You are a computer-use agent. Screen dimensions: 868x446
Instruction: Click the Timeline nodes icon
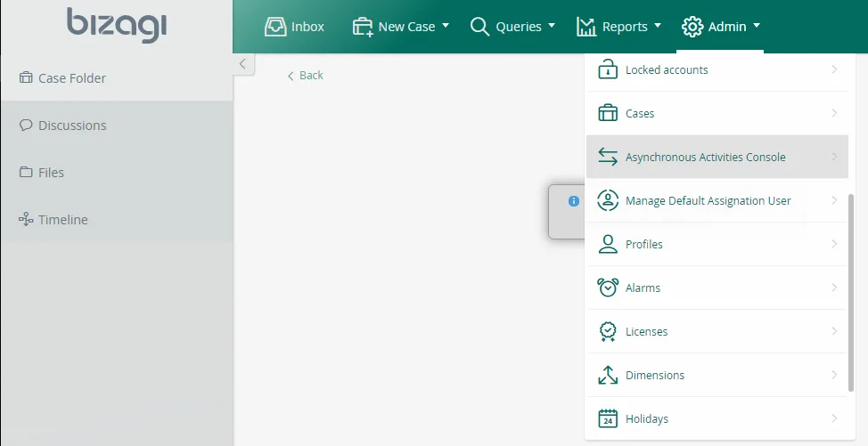[26, 219]
